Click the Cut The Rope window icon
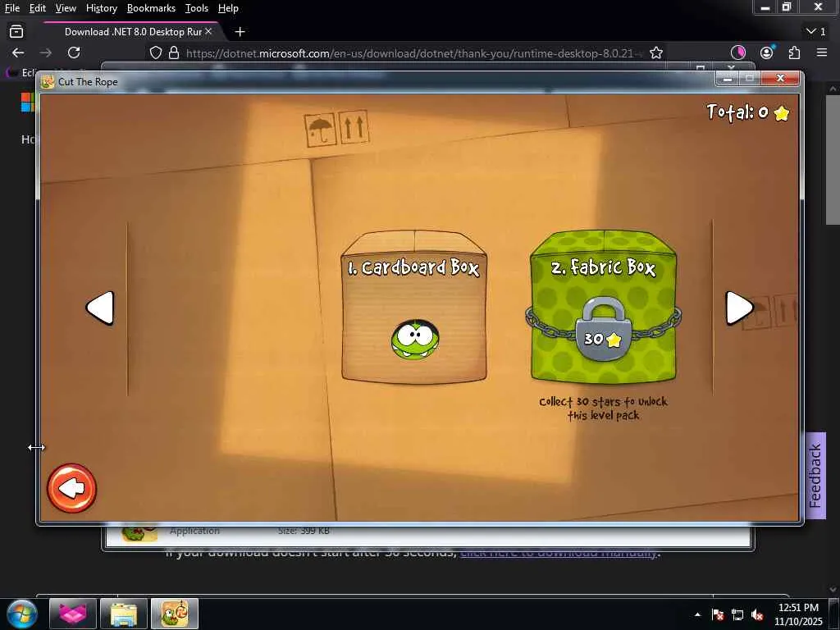840x630 pixels. pyautogui.click(x=48, y=81)
